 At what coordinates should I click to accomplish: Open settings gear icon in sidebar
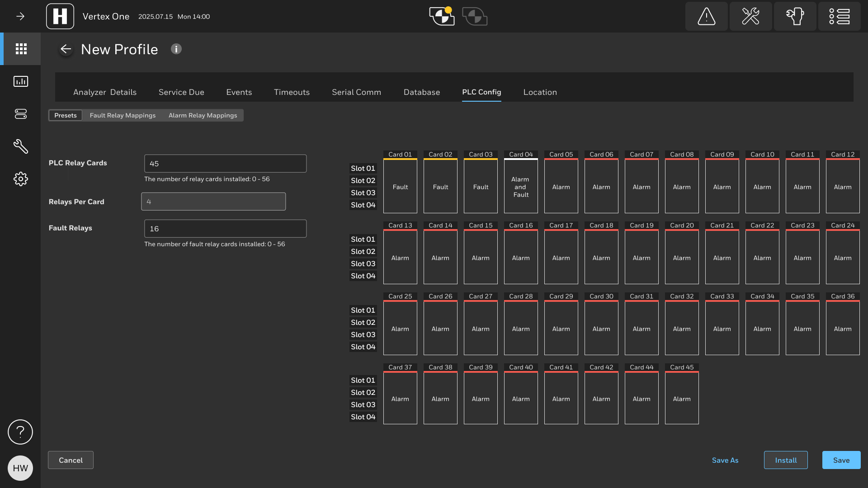point(21,179)
